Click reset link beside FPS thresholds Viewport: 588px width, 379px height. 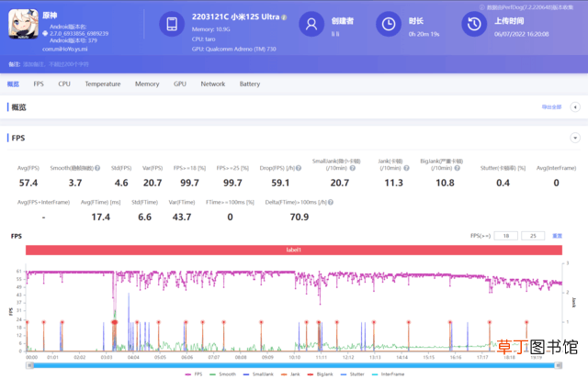coord(558,236)
